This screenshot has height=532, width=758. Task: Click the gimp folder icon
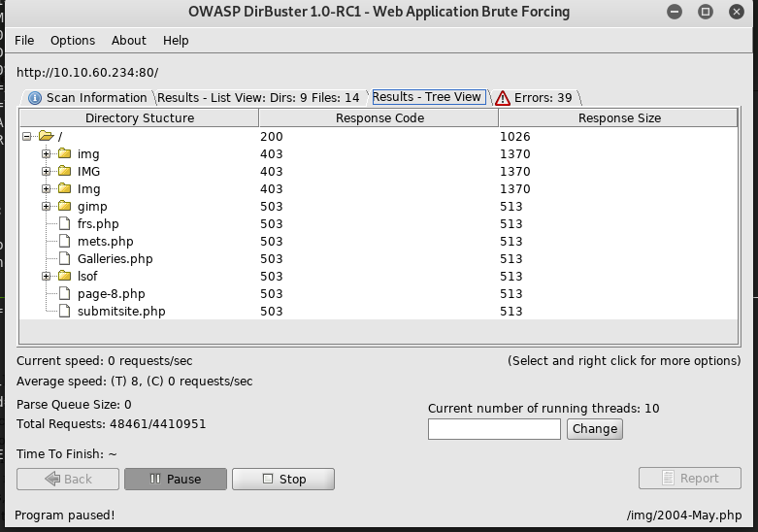point(65,207)
